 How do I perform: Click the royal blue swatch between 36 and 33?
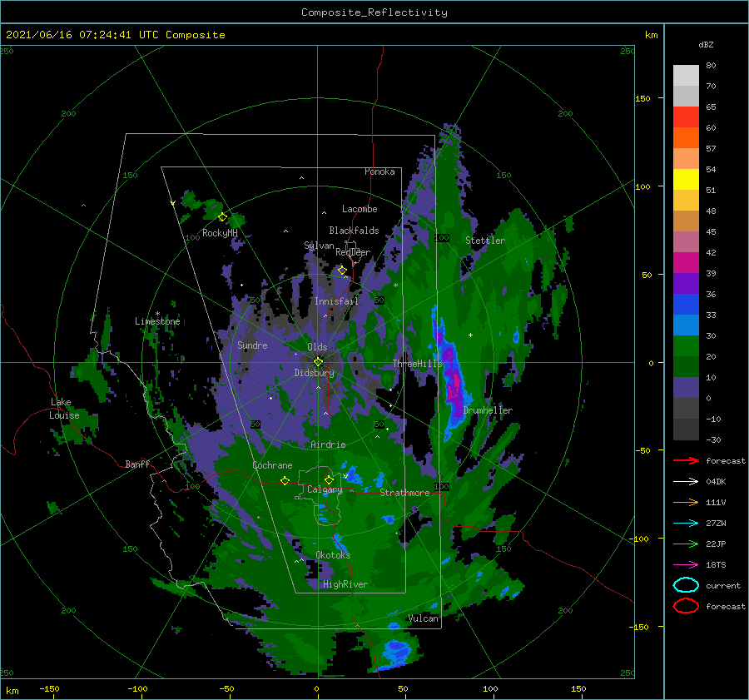click(x=686, y=305)
